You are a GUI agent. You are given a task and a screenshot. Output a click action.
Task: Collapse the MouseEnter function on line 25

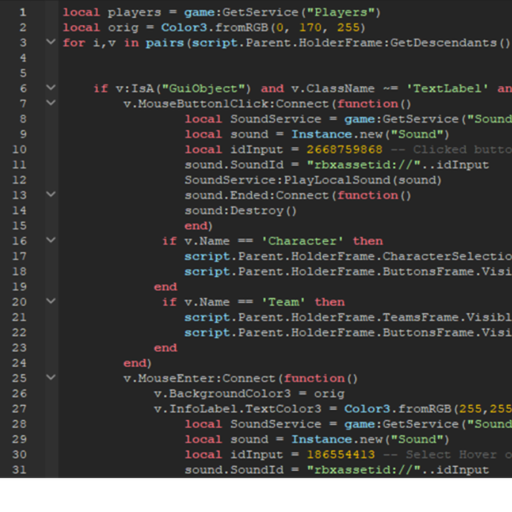(51, 377)
